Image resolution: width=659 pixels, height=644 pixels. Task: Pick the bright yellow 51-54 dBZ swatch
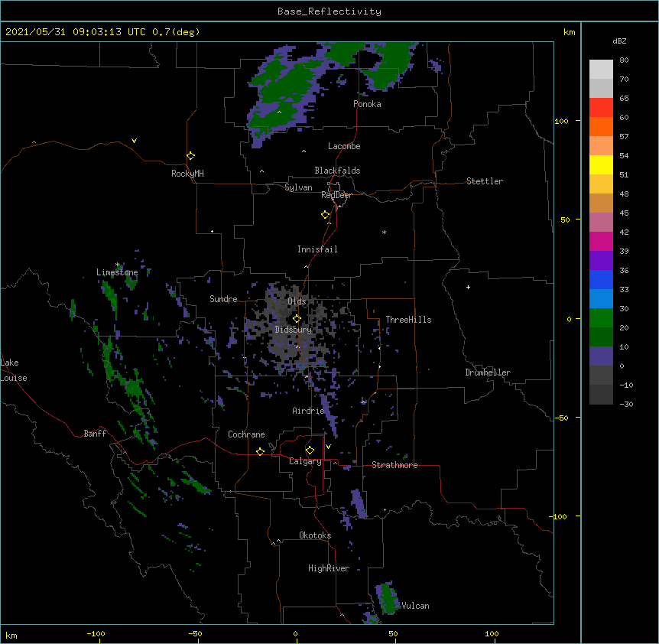(601, 164)
